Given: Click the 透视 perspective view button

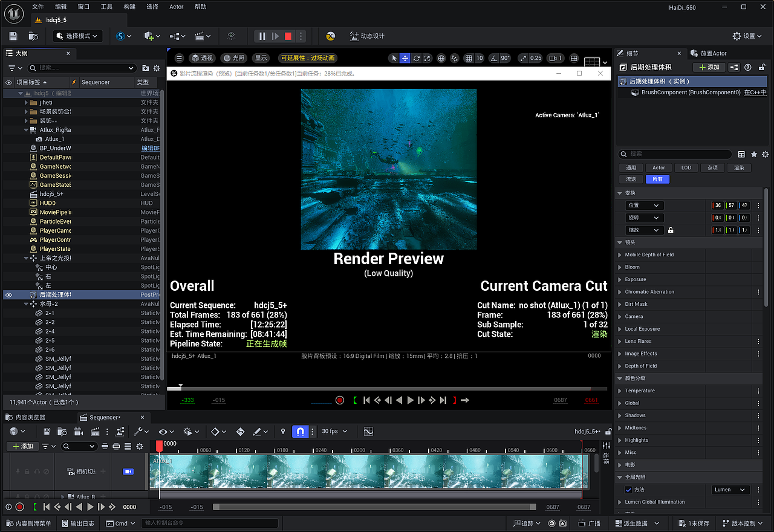Looking at the screenshot, I should [203, 58].
